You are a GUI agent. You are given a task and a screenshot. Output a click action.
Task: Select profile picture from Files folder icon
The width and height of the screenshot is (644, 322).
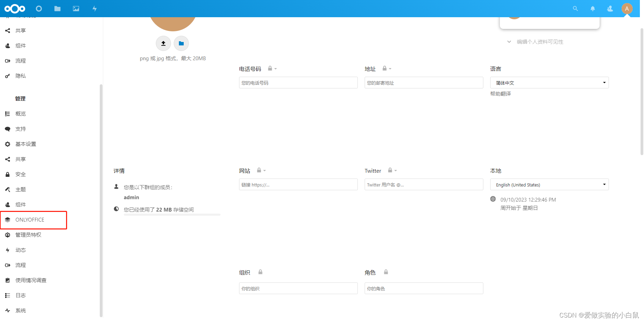[181, 43]
